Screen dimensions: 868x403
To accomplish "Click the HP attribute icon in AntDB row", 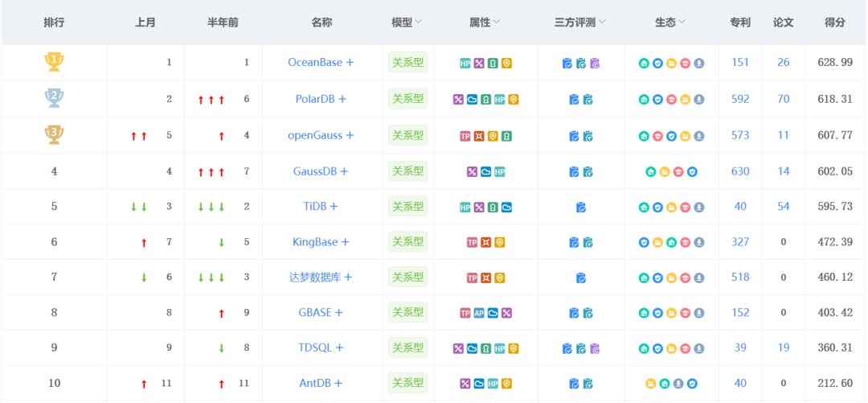I will [493, 383].
